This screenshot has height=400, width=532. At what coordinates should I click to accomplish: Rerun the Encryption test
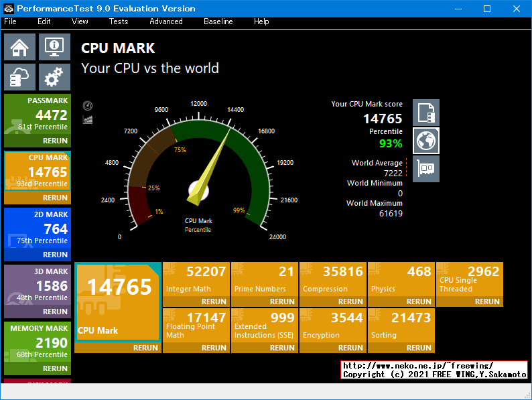coord(350,348)
